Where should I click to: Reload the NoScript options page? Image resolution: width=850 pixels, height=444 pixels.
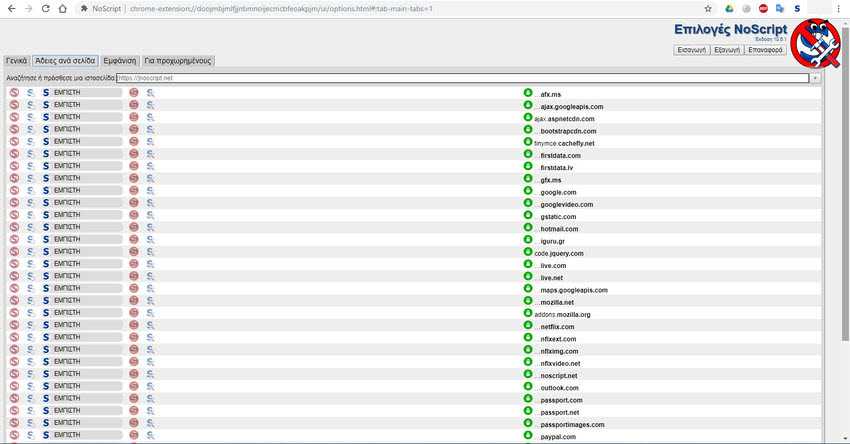pyautogui.click(x=46, y=9)
